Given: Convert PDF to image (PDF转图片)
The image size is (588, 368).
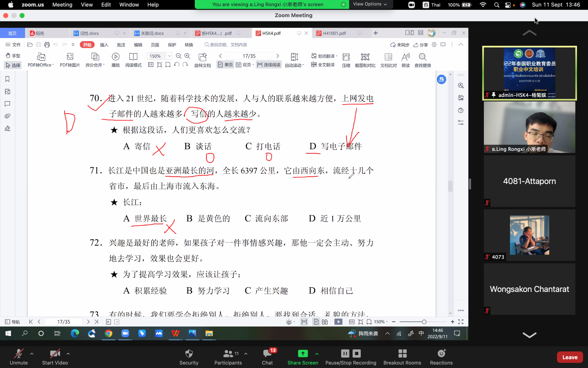Looking at the screenshot, I should point(70,60).
